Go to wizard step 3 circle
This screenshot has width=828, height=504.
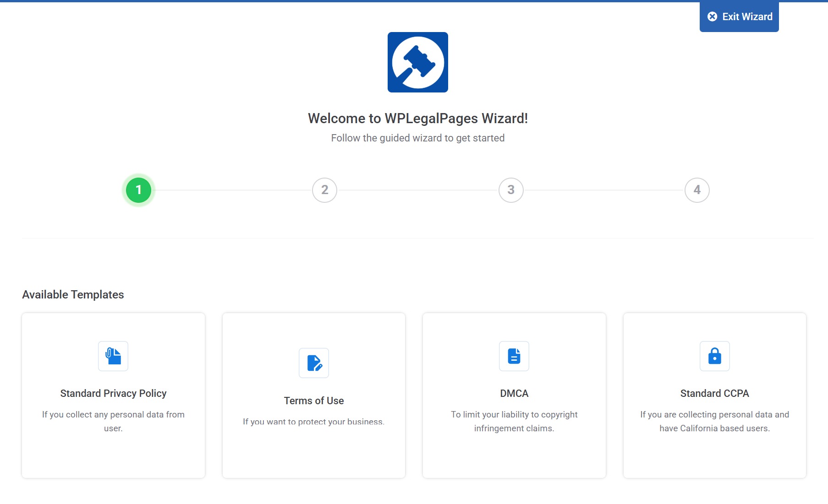[x=511, y=190]
